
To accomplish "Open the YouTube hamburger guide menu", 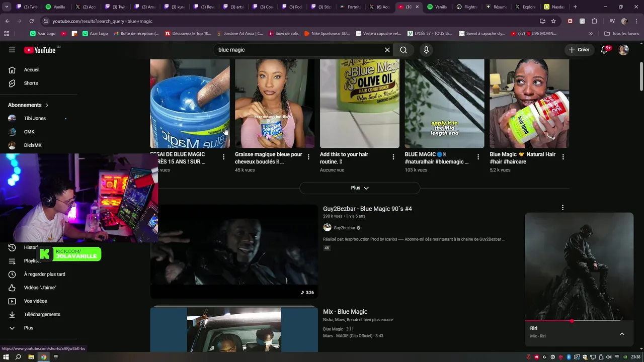I will point(12,50).
